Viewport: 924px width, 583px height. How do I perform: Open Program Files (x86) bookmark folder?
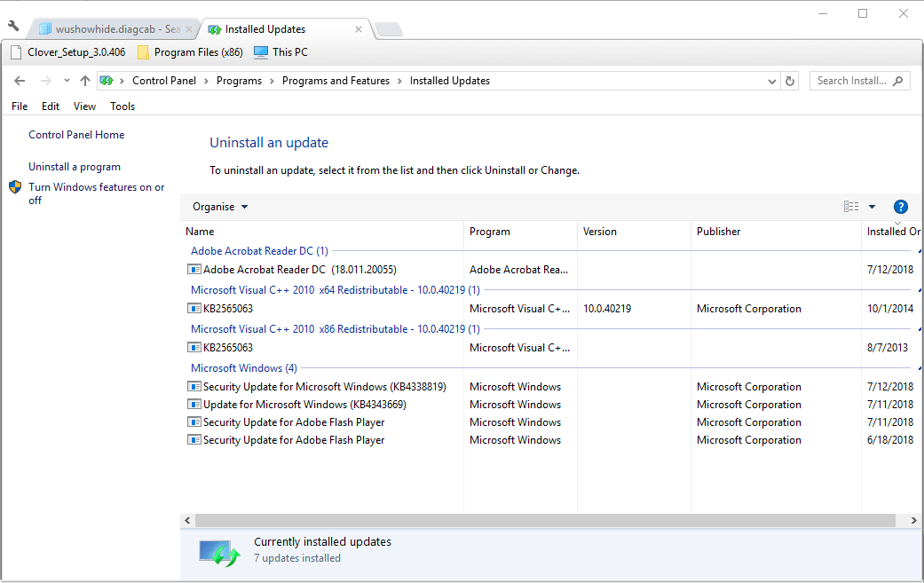[x=189, y=52]
